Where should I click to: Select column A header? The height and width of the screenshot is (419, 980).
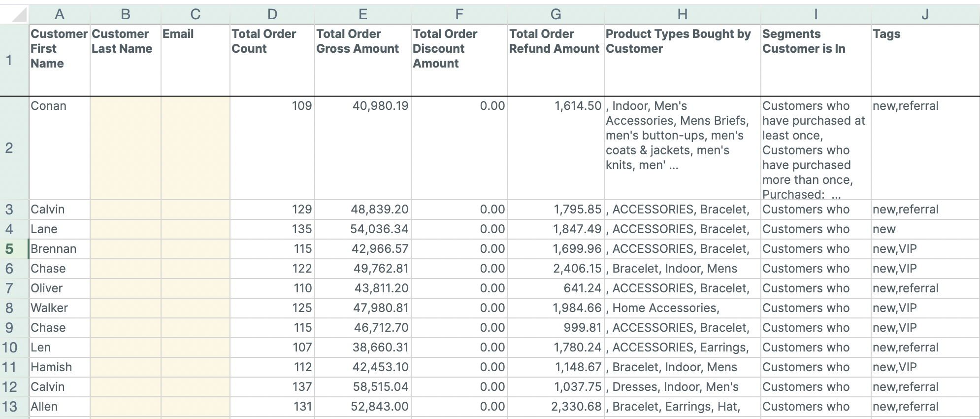[x=59, y=15]
